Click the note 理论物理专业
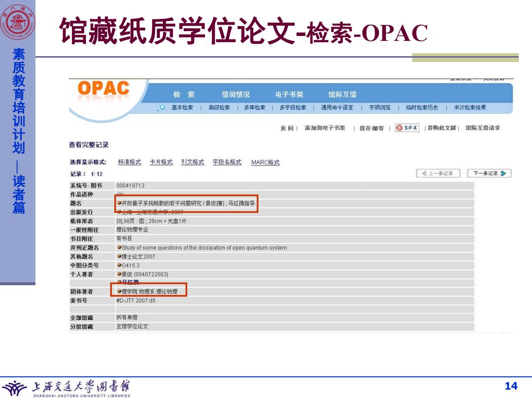The image size is (532, 399). click(133, 230)
